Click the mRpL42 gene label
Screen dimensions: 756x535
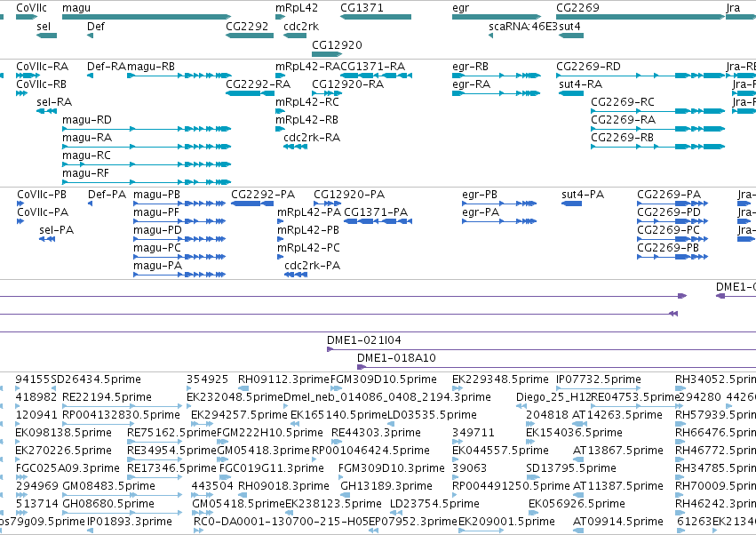tap(297, 8)
